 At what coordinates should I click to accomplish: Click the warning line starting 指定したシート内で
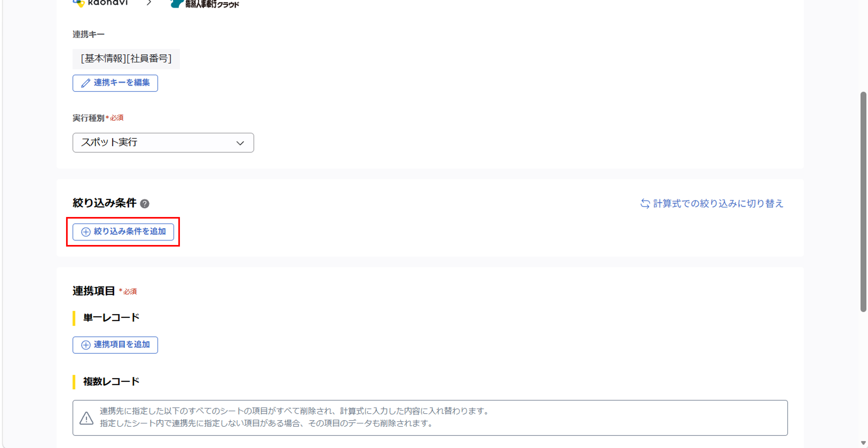coord(266,423)
